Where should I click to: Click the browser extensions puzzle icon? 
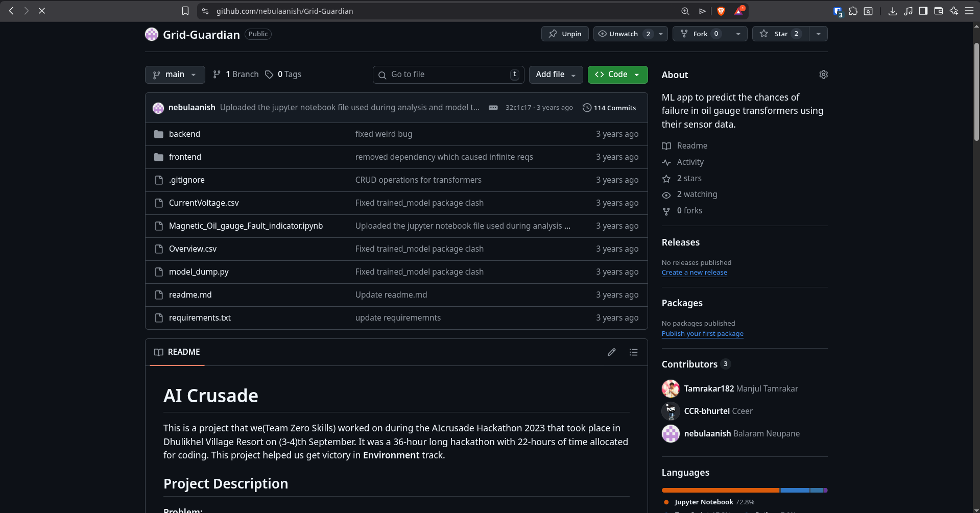point(853,11)
